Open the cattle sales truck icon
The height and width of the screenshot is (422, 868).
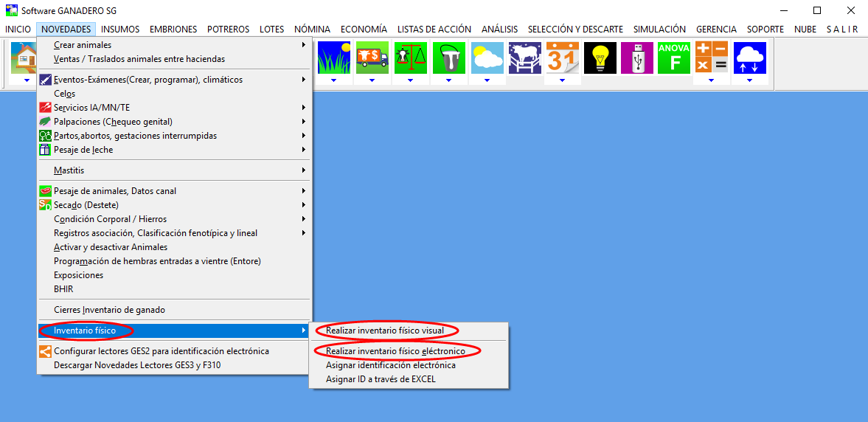pos(372,58)
